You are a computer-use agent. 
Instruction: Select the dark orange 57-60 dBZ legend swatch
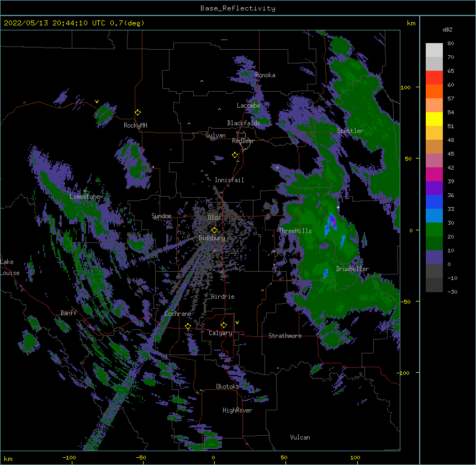434,91
